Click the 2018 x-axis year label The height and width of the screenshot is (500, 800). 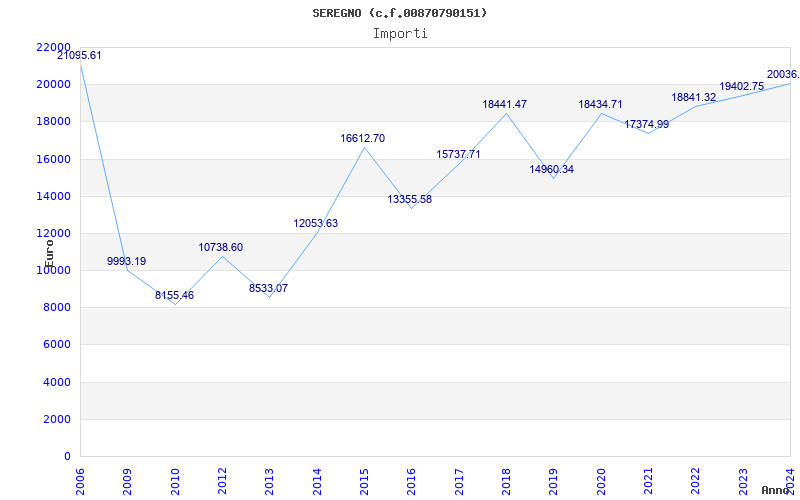(506, 481)
